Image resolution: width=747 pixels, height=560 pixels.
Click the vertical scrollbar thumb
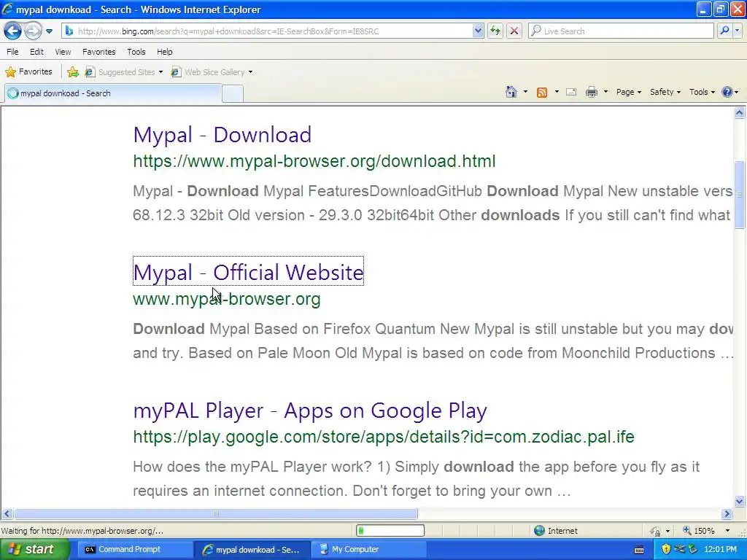pyautogui.click(x=740, y=195)
